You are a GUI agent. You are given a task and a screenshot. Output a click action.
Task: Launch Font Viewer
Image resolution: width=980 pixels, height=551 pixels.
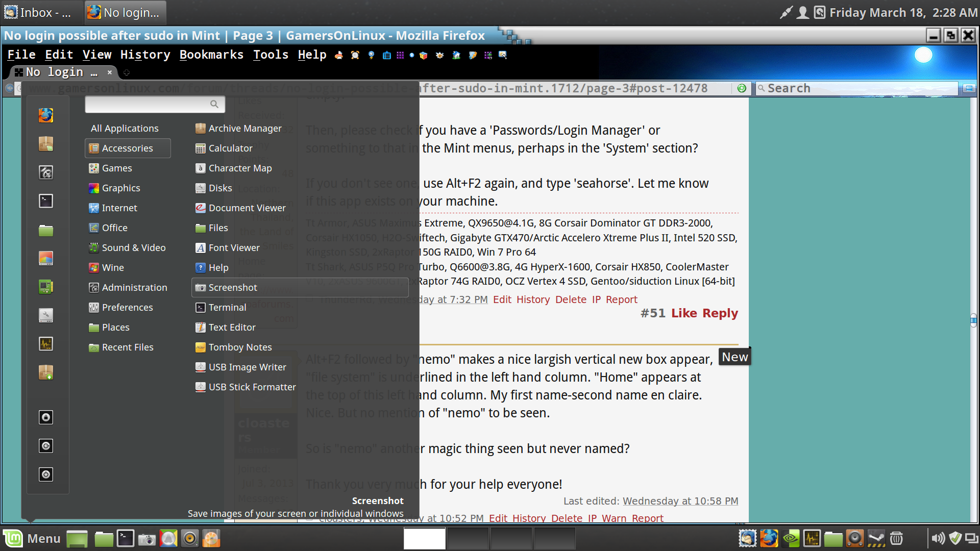point(300,247)
